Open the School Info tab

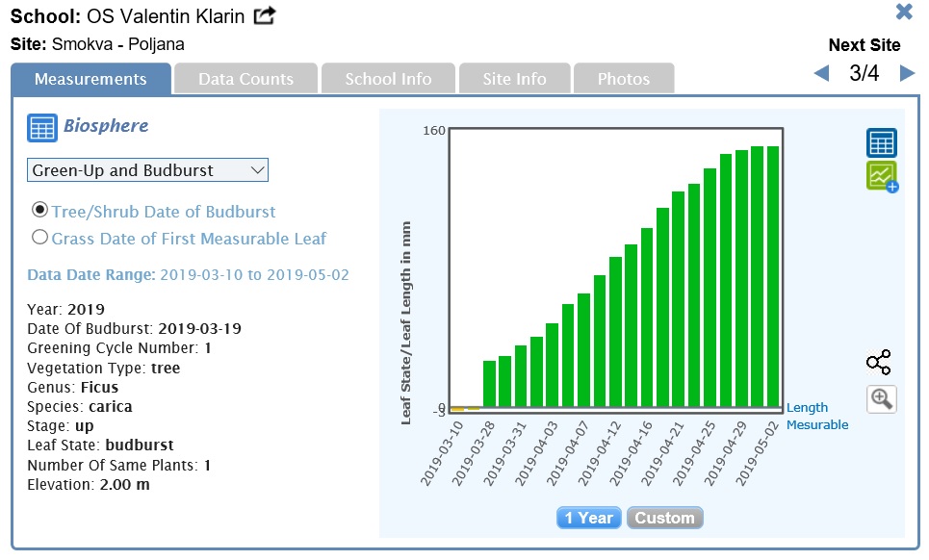click(388, 79)
